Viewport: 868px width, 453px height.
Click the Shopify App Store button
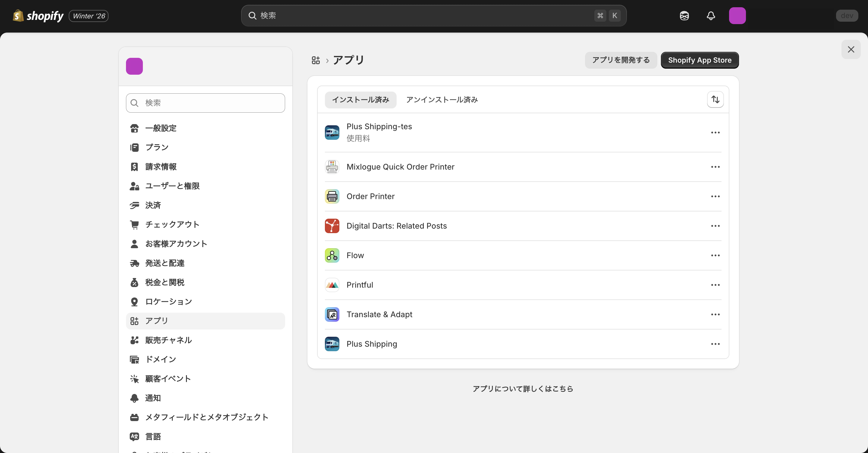(700, 60)
